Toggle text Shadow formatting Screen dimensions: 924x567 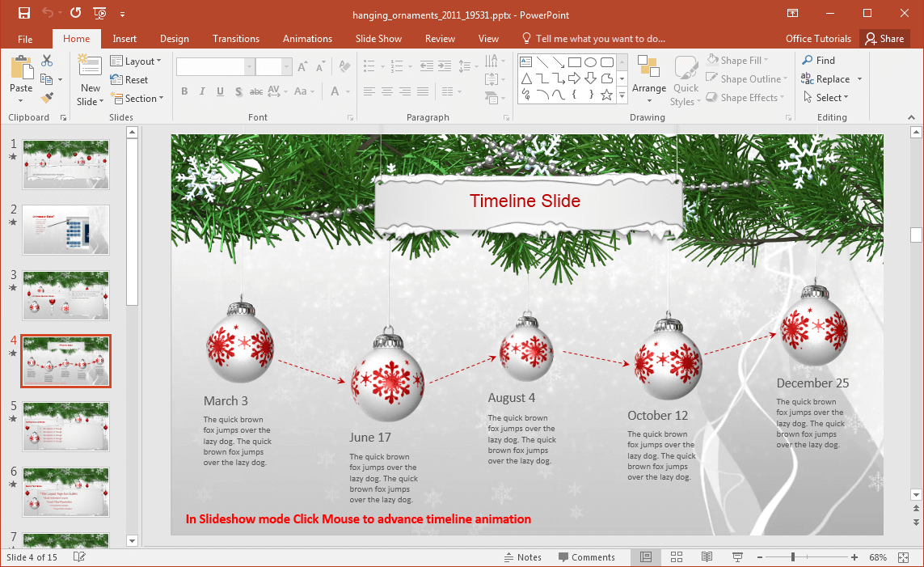pyautogui.click(x=238, y=91)
